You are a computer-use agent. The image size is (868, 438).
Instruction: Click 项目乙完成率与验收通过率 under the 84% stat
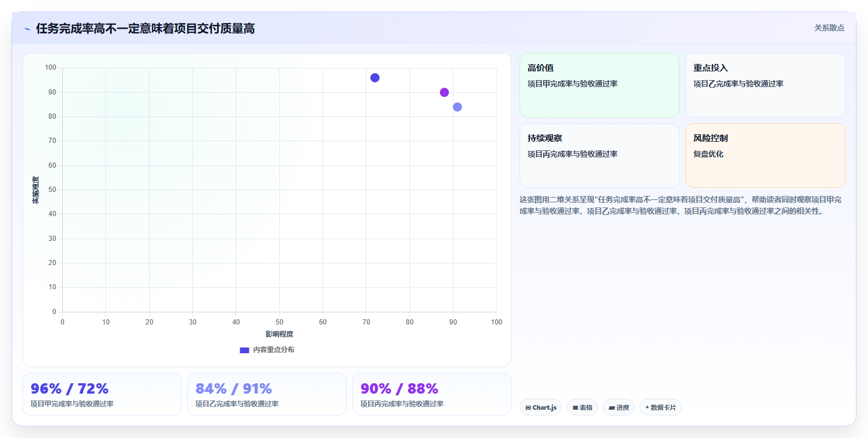click(237, 404)
